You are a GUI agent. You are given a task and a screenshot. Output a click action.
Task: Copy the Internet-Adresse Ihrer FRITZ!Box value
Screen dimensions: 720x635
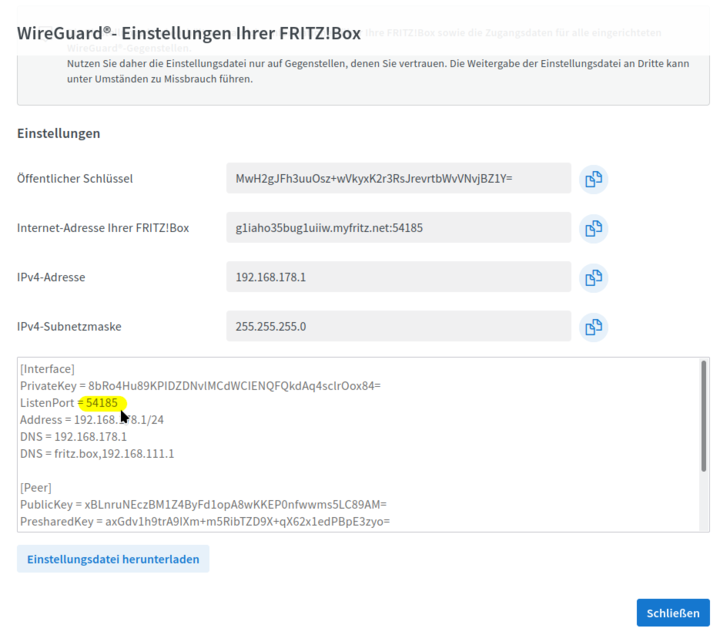click(593, 228)
